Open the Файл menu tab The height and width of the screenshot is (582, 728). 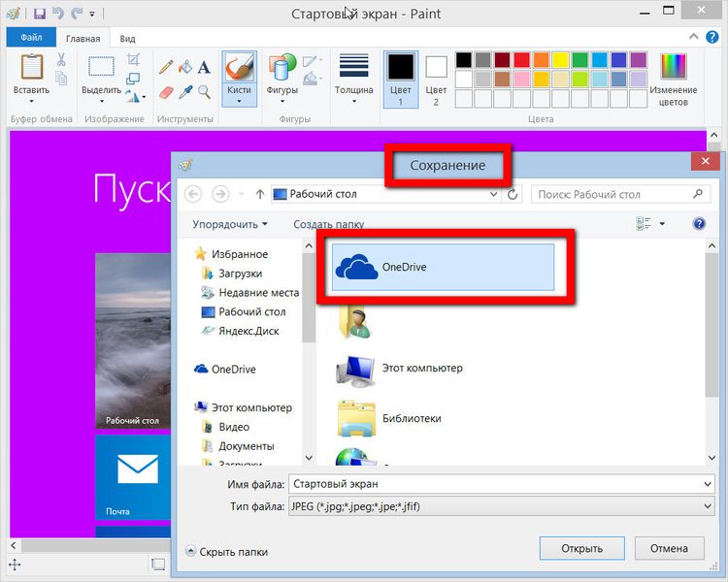[x=31, y=37]
